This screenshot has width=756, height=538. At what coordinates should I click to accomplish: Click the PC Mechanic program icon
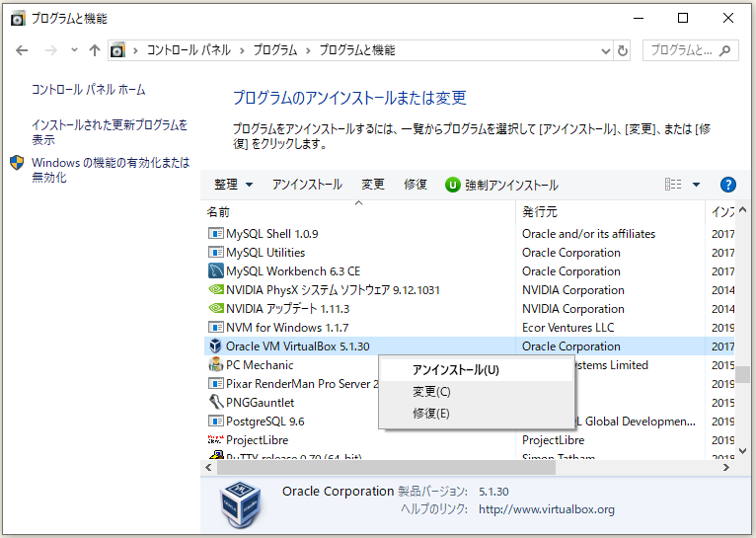point(215,364)
